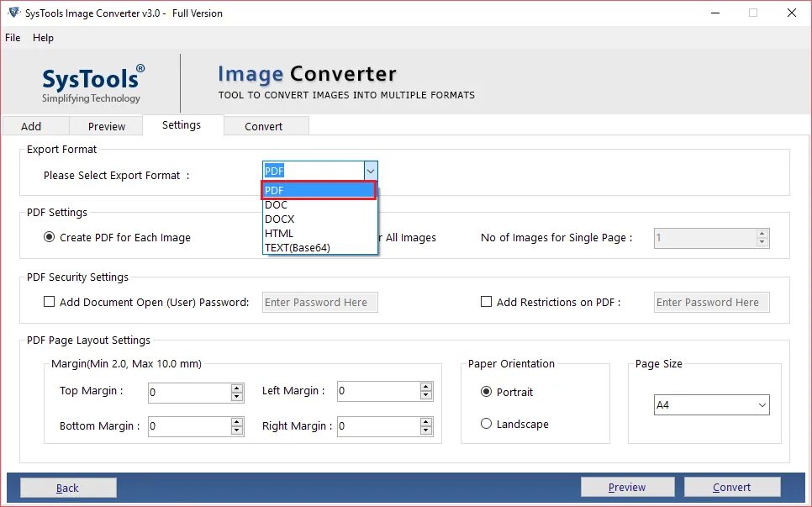Decrease Right Margin with down stepper arrow

425,430
